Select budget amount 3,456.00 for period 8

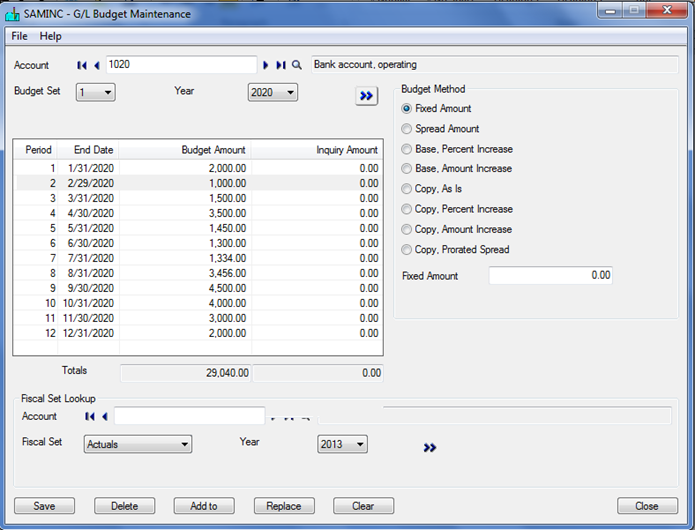click(185, 273)
